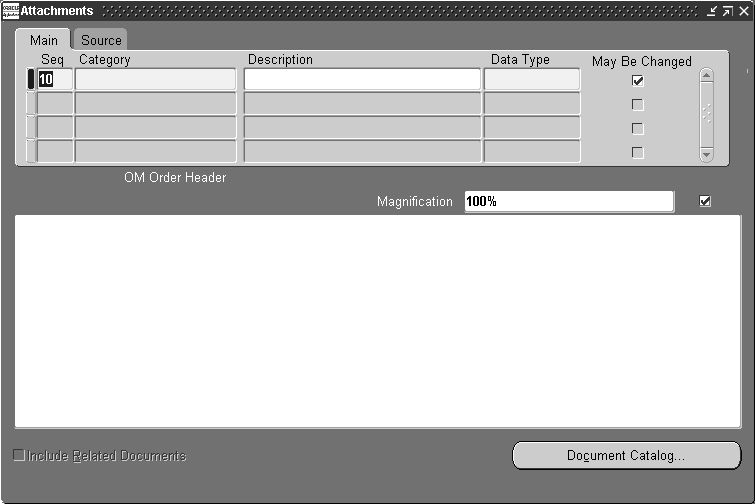Click the Data Type field in first row
This screenshot has height=504, width=755.
pyautogui.click(x=532, y=79)
